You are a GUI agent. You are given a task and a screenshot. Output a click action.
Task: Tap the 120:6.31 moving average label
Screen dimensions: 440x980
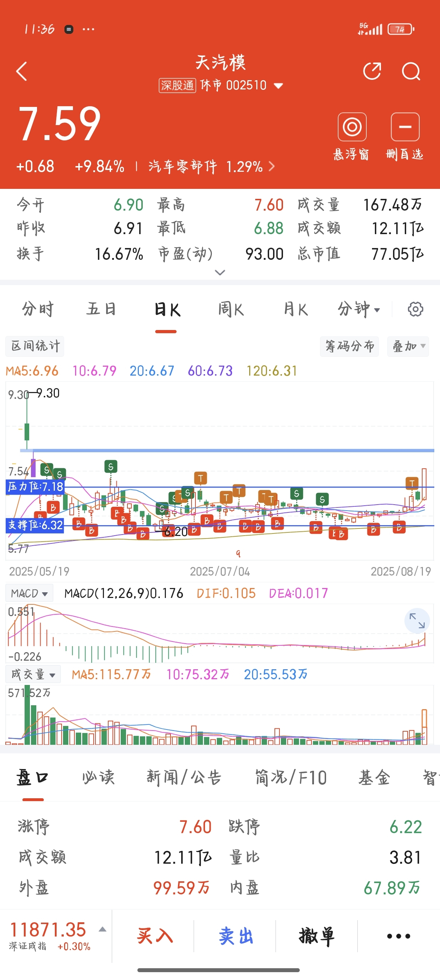272,371
